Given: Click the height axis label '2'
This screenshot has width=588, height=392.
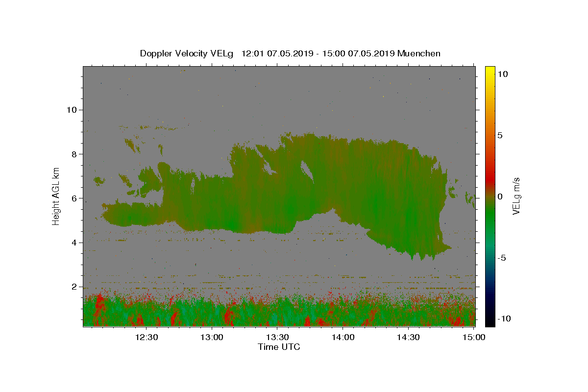Looking at the screenshot, I should [74, 287].
